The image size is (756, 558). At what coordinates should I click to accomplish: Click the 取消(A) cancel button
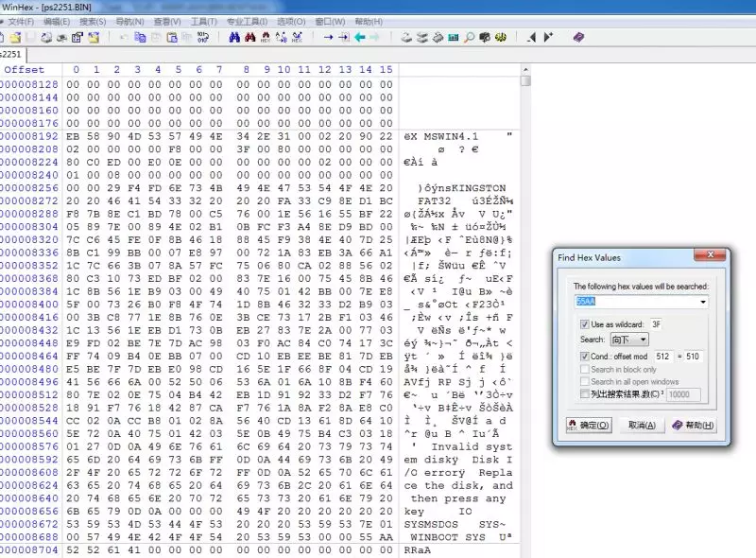click(x=642, y=425)
